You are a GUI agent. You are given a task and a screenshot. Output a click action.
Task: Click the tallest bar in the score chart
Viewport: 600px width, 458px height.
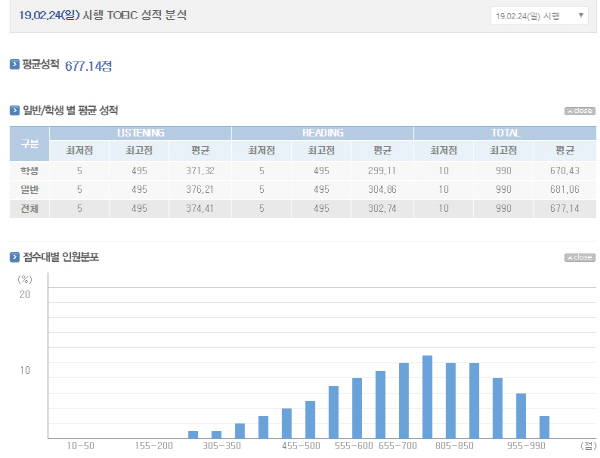427,397
